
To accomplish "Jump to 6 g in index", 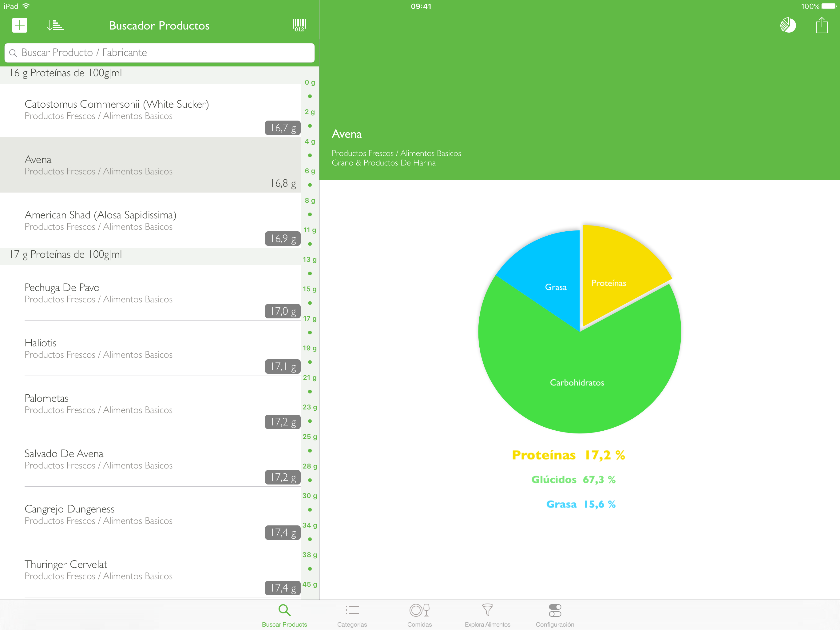I will click(310, 171).
